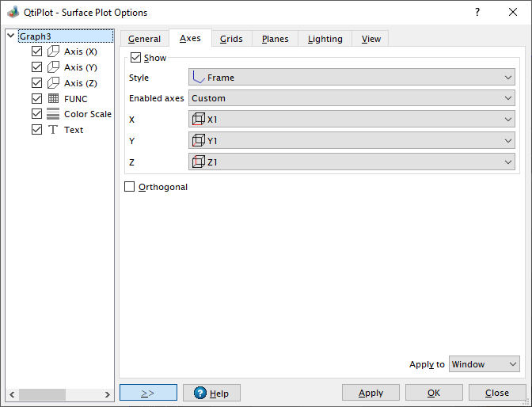
Task: Click the QtiPlot app icon in title bar
Action: (x=13, y=13)
